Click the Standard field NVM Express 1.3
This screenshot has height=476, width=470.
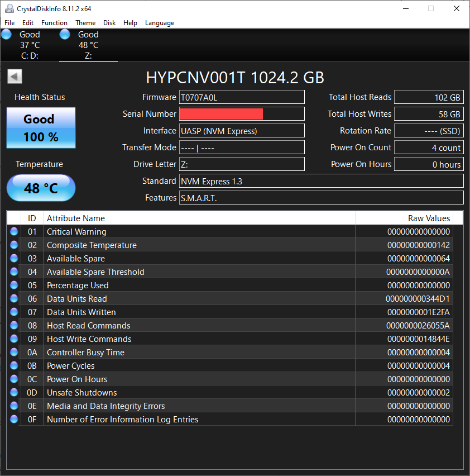[321, 181]
